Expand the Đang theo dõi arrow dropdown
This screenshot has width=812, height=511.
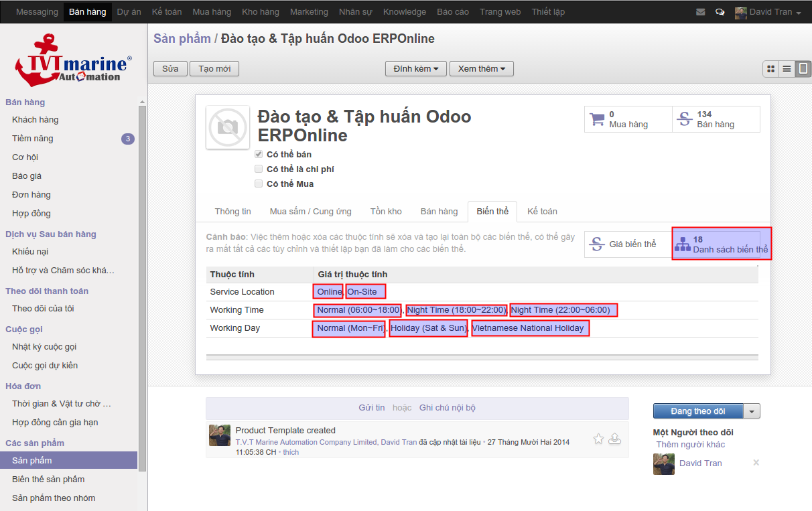point(752,411)
